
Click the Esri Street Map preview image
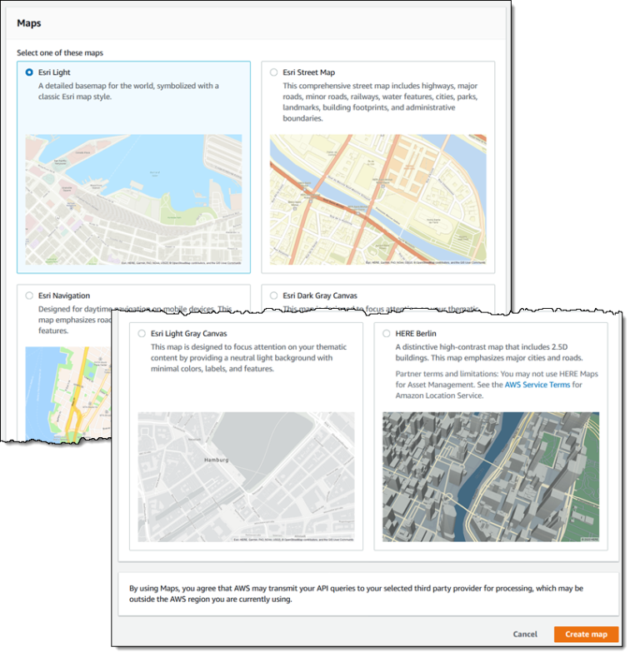(x=377, y=200)
